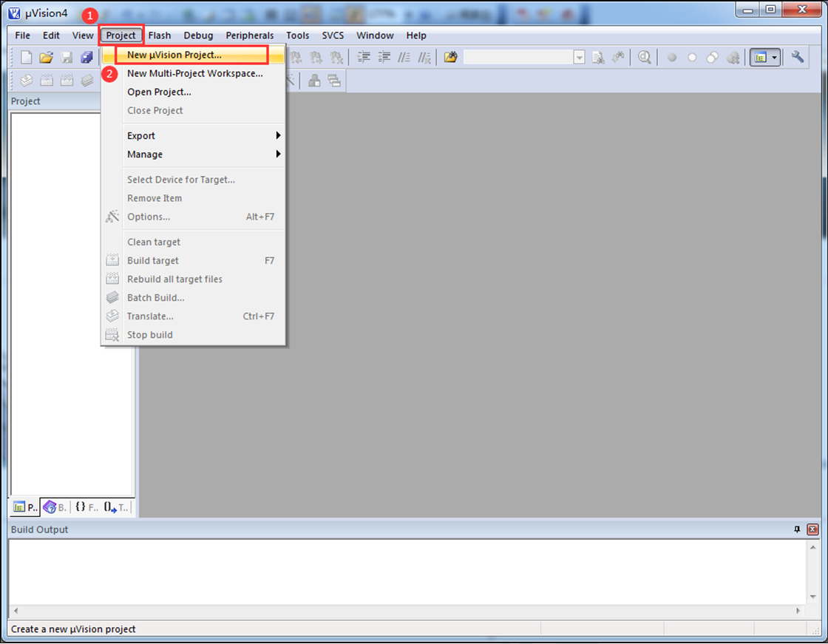
Task: Switch to the Templates (T..) bottom tab
Action: tap(116, 507)
